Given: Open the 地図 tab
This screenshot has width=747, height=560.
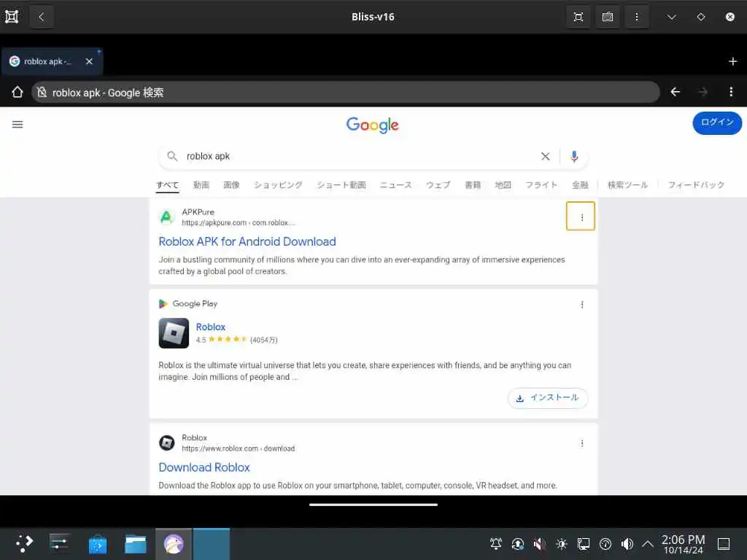Looking at the screenshot, I should pyautogui.click(x=503, y=184).
